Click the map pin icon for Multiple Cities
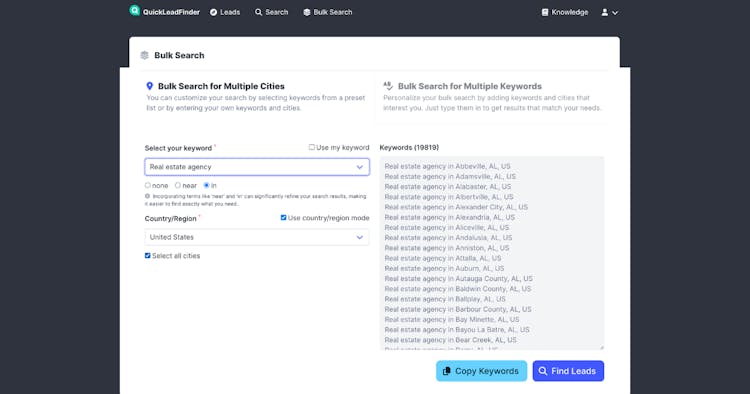Image resolution: width=750 pixels, height=394 pixels. (149, 86)
